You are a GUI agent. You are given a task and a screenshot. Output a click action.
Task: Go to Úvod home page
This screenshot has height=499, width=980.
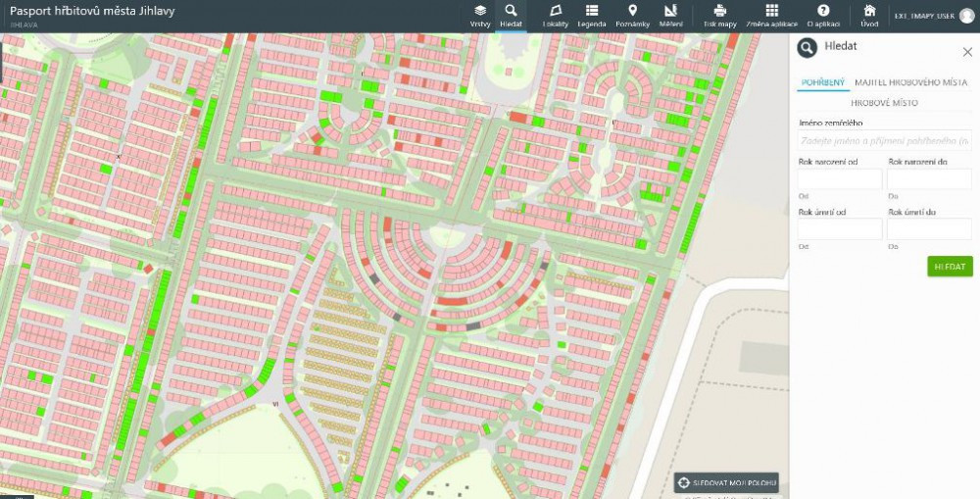point(869,15)
